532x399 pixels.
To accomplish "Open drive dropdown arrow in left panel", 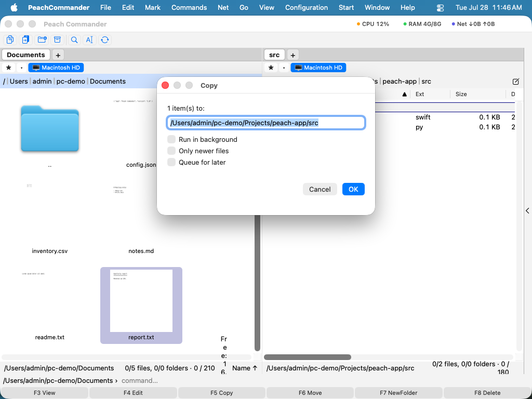I will pos(21,68).
